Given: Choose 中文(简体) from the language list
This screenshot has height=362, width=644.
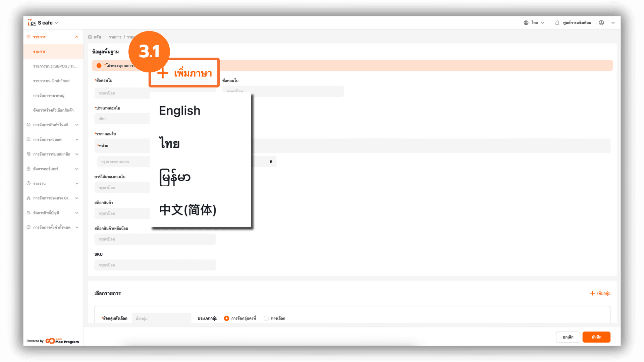Looking at the screenshot, I should [x=187, y=210].
